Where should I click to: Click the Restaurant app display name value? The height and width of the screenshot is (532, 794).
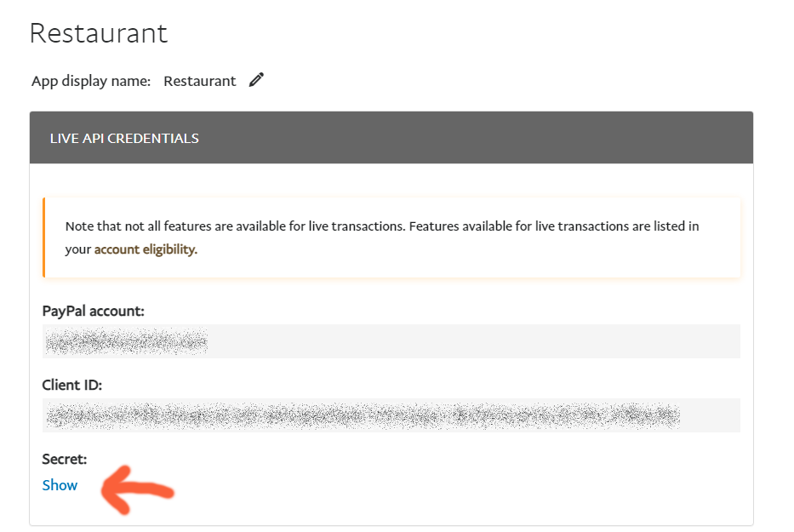tap(199, 81)
